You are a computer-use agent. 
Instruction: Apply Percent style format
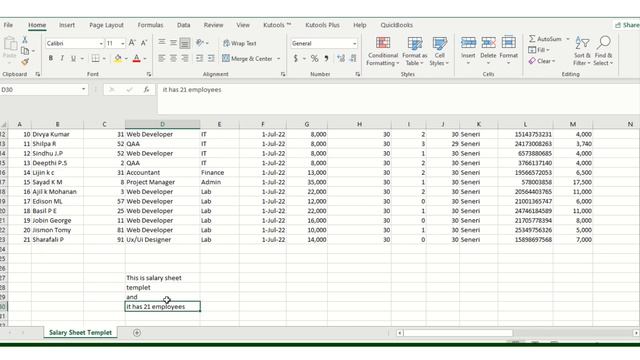point(314,58)
